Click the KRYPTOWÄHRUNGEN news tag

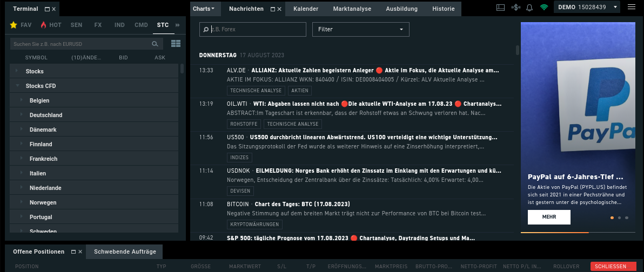tap(254, 225)
